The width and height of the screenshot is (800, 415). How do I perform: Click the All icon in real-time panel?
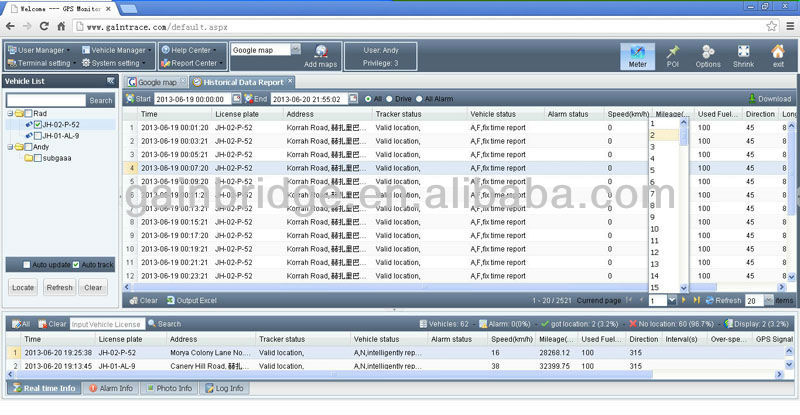[21, 324]
